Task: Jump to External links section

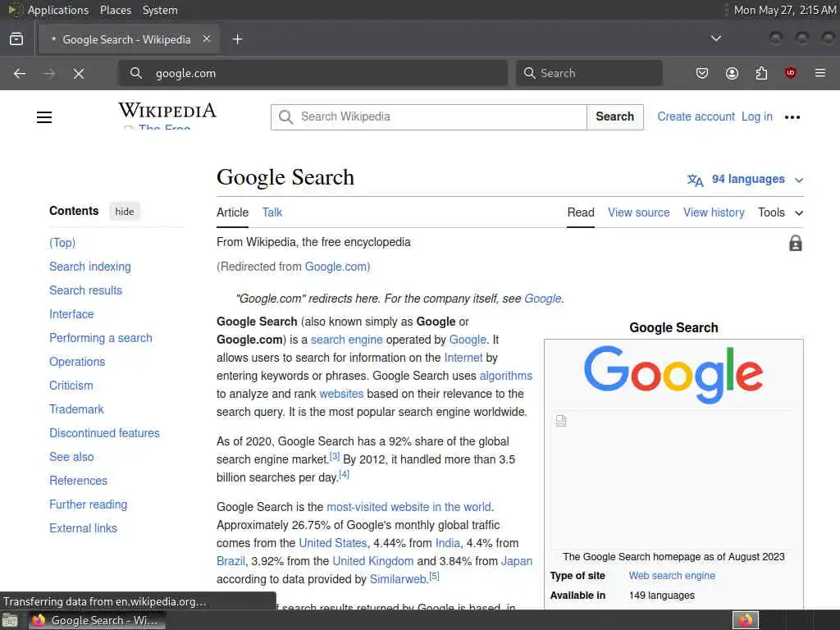Action: (x=83, y=528)
